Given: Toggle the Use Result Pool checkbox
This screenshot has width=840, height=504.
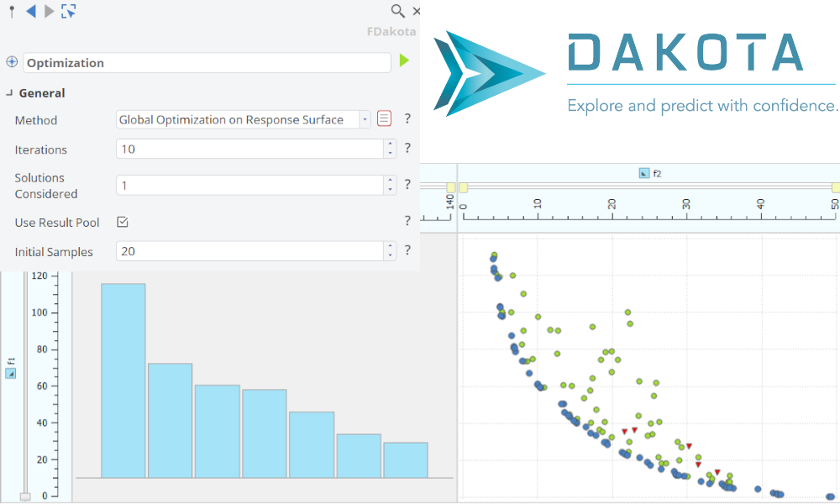Looking at the screenshot, I should (122, 221).
